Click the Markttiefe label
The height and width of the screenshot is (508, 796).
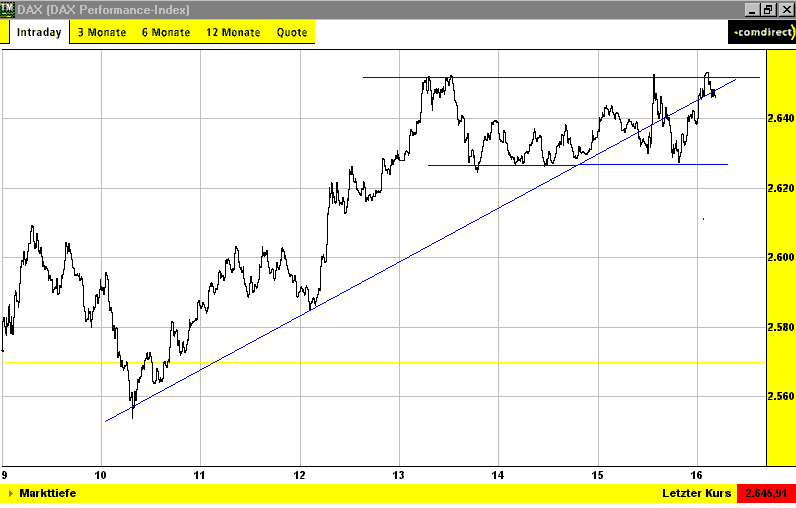click(x=48, y=493)
